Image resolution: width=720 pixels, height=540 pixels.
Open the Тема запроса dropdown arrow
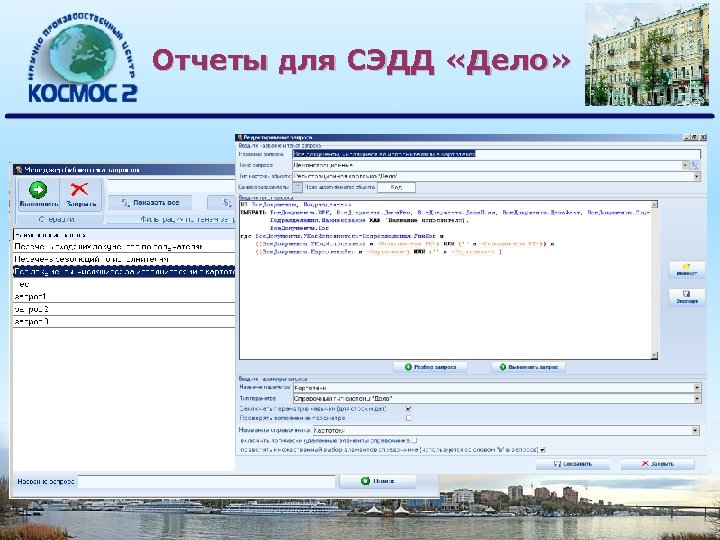tap(685, 165)
